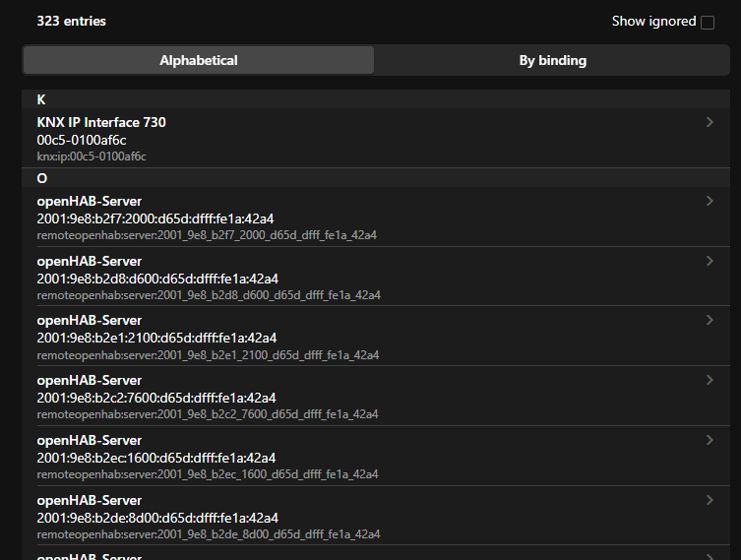Image resolution: width=741 pixels, height=560 pixels.
Task: Switch to the By binding tab
Action: (x=552, y=60)
